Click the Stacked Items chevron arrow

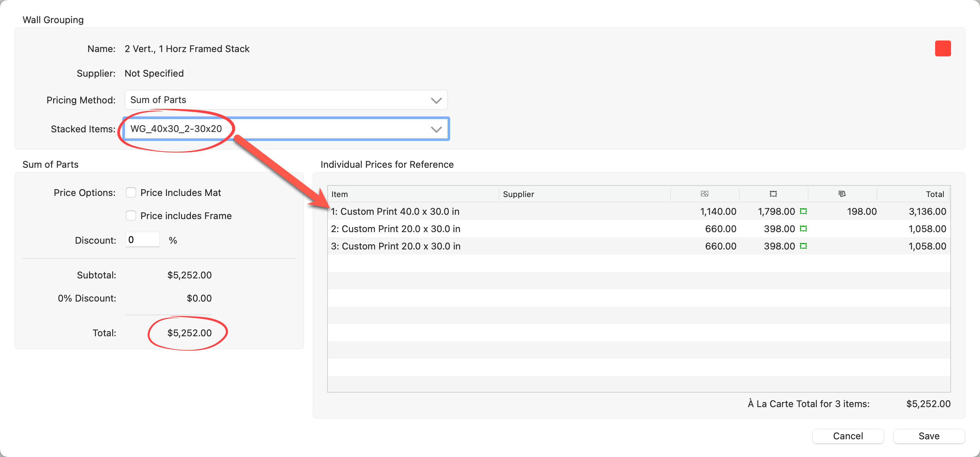point(436,129)
